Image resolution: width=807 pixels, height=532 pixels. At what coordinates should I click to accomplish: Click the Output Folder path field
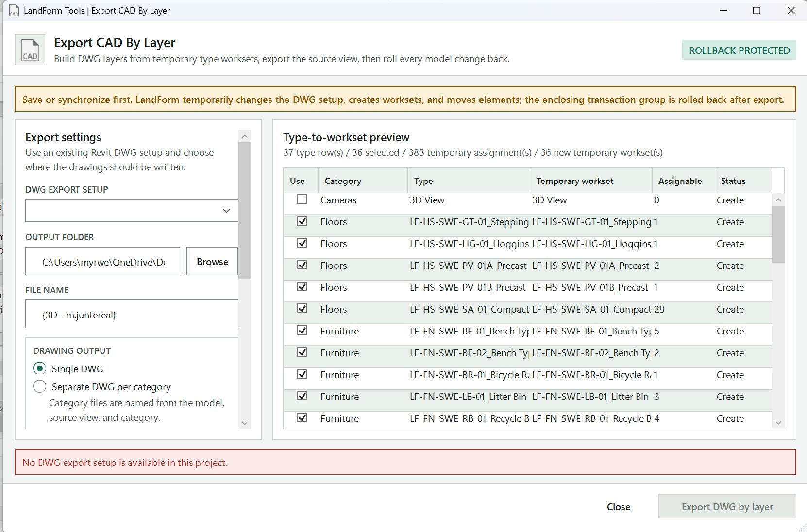pos(103,262)
